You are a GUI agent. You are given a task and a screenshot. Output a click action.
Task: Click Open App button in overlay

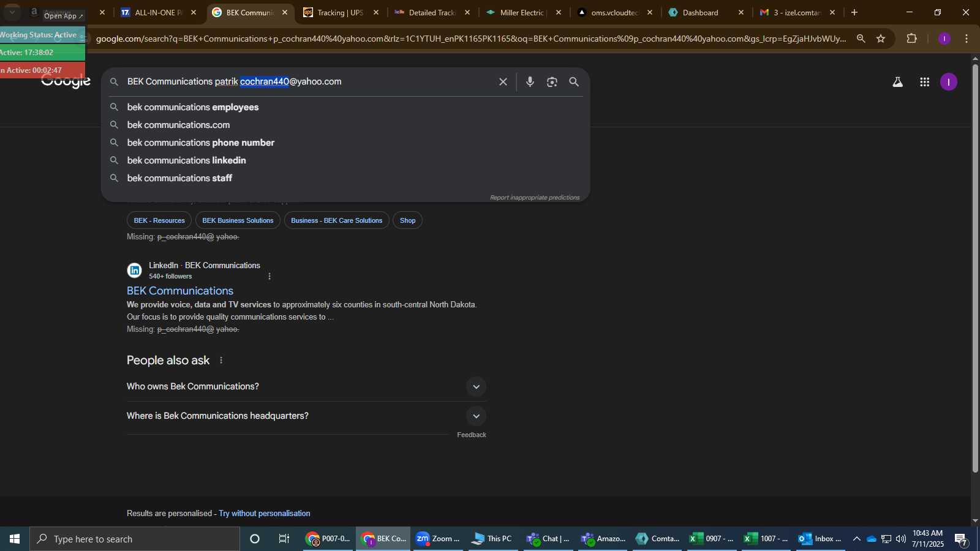coord(64,15)
